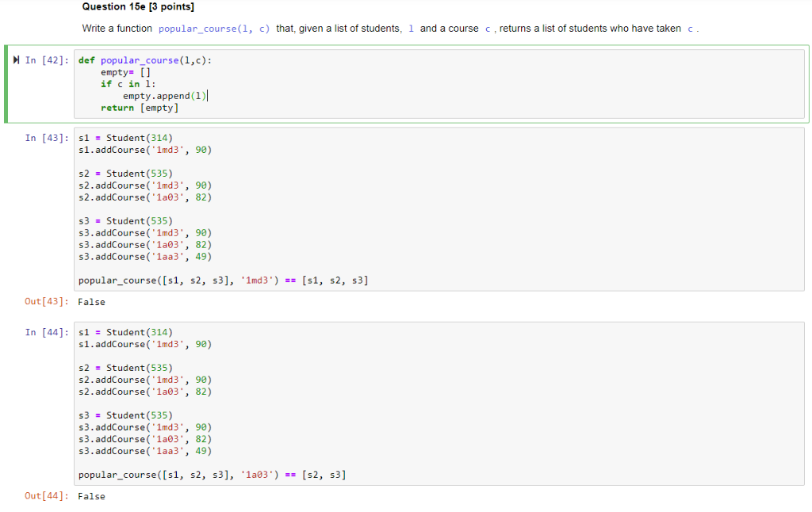Click "s1.addCourse('1md3', 90)" in cell 43
Screen dimensions: 812x512
pos(145,150)
